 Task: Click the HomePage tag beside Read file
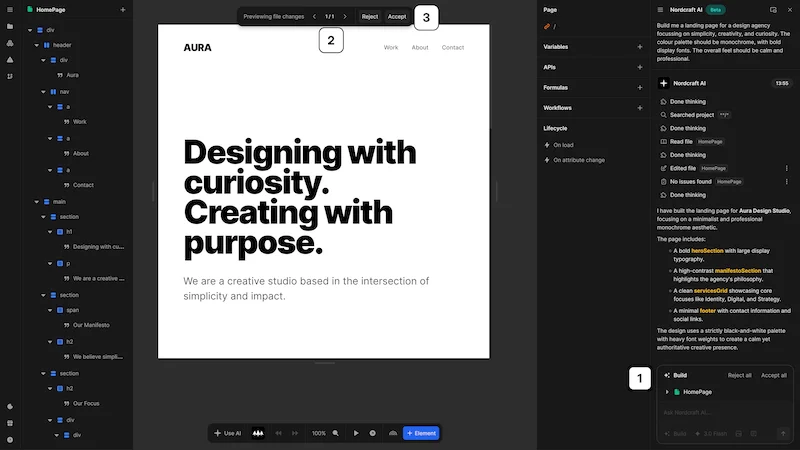click(x=710, y=142)
